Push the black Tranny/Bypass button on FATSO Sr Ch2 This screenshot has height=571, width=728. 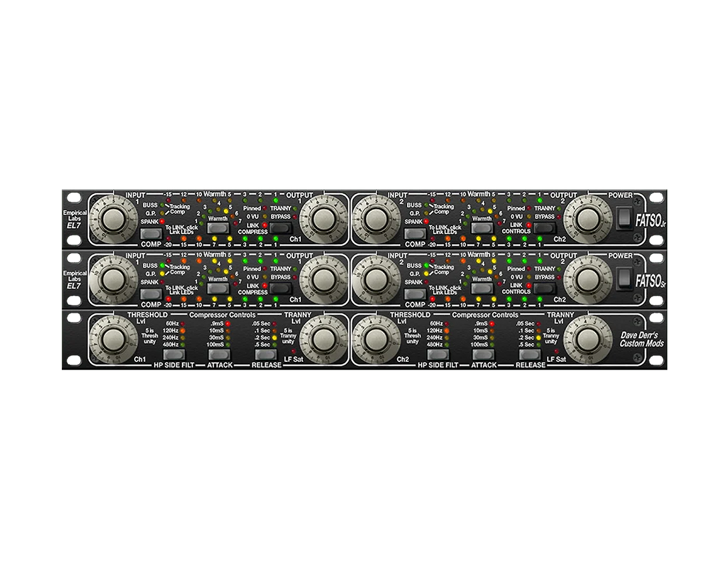[544, 289]
